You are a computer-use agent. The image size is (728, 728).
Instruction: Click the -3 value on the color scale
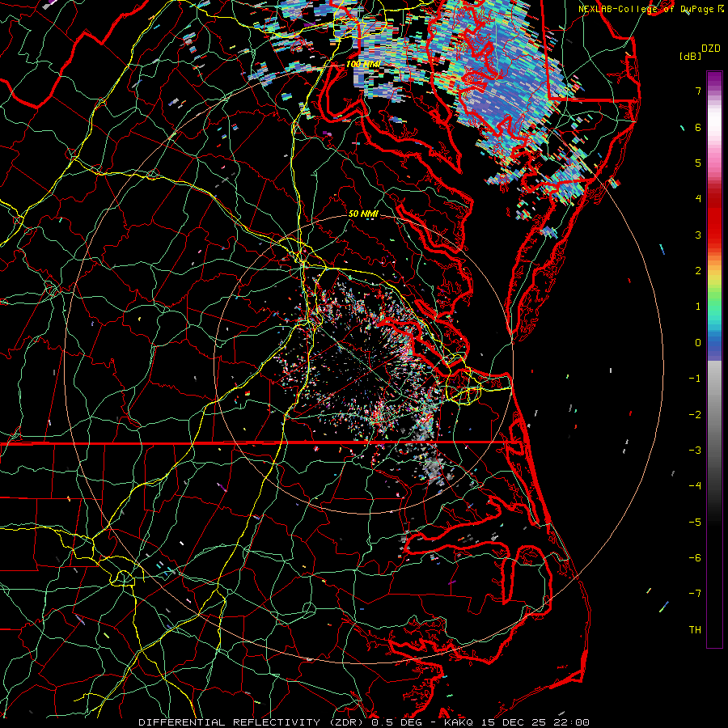695,451
